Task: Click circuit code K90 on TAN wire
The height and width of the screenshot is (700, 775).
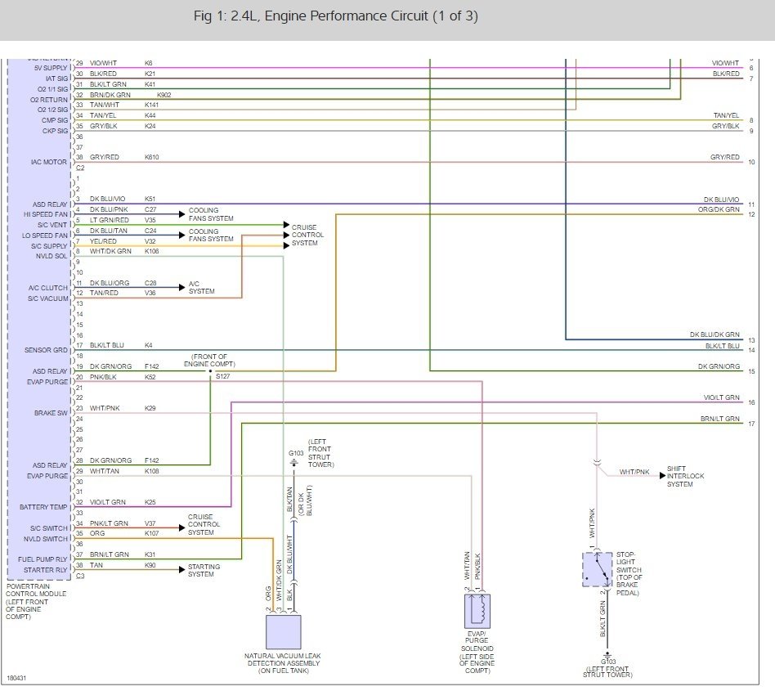Action: 150,564
